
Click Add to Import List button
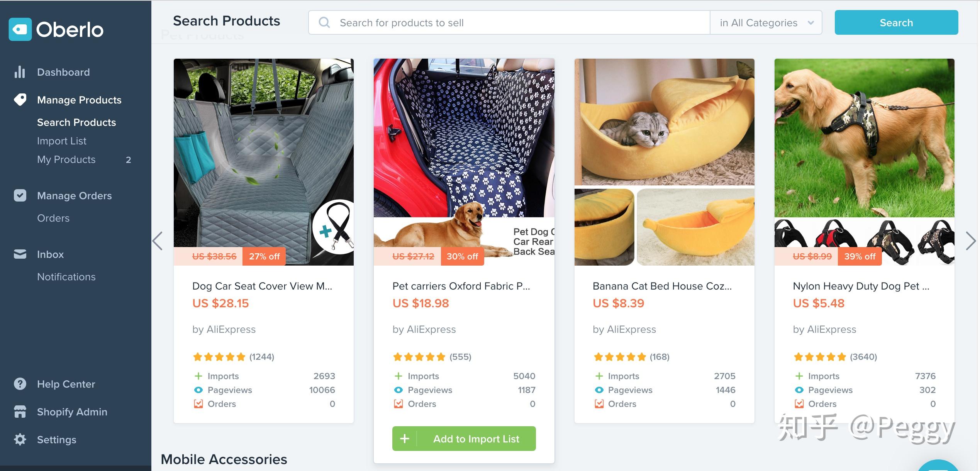pyautogui.click(x=464, y=439)
